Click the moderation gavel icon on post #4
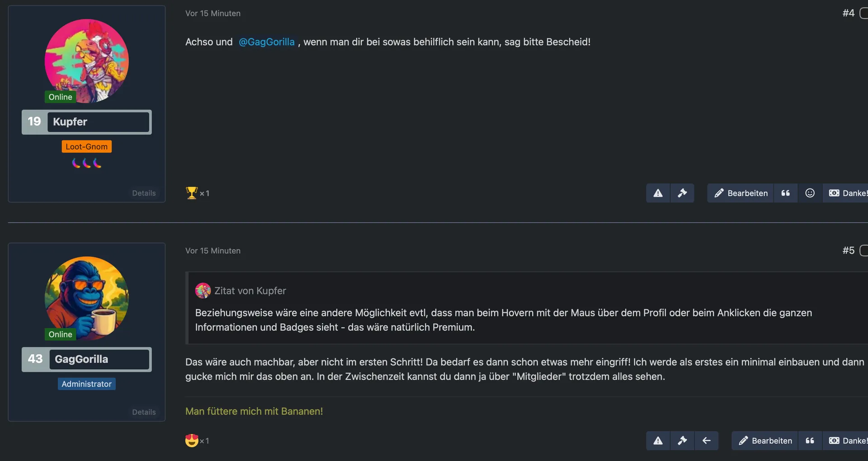 pos(682,193)
